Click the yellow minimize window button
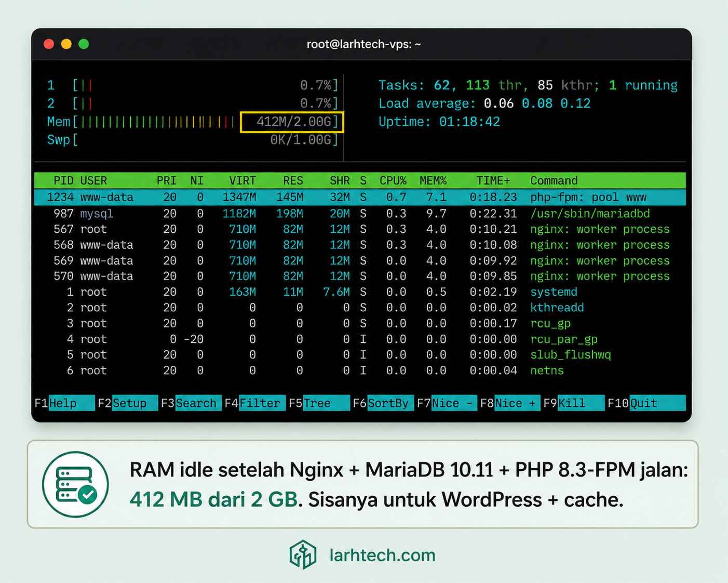728x583 pixels. click(x=66, y=44)
